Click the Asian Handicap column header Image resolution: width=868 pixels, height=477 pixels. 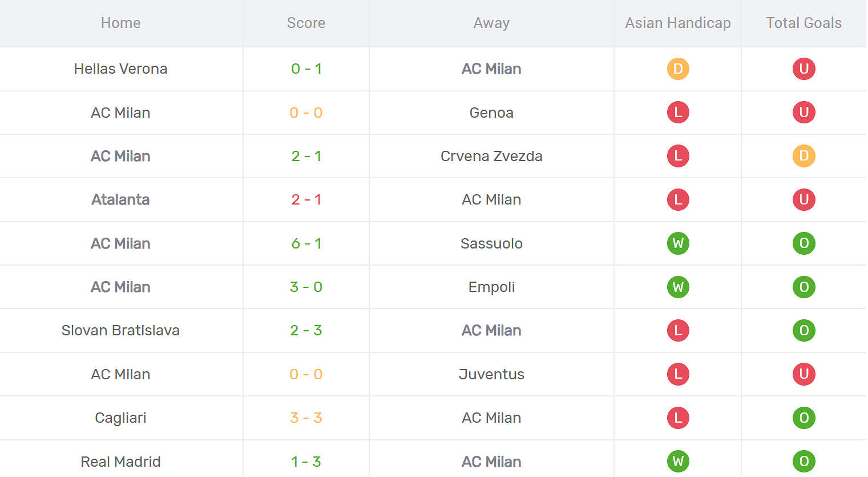tap(677, 23)
